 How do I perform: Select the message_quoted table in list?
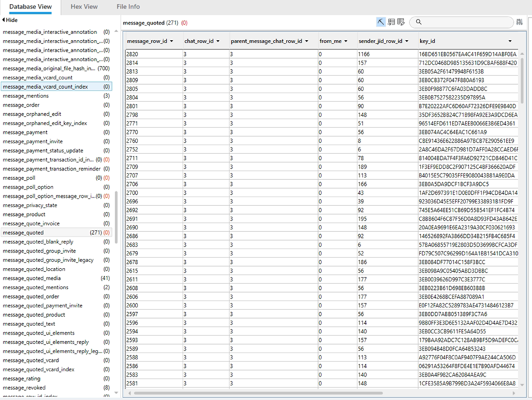coord(56,233)
